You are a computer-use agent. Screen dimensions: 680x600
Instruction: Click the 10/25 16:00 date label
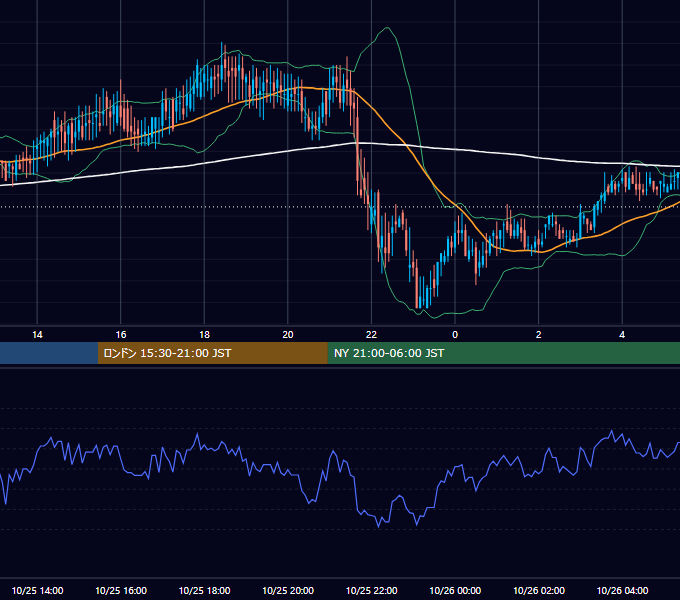coord(121,590)
